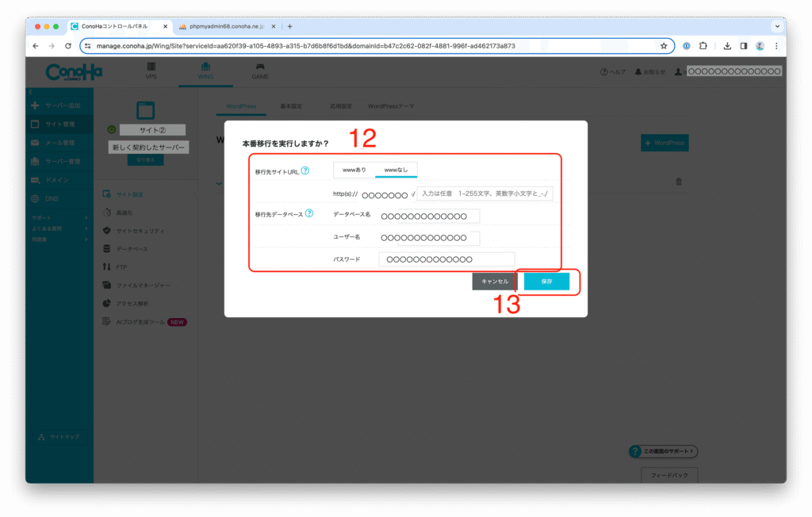Image resolution: width=812 pixels, height=517 pixels.
Task: View site information in the address bar
Action: pyautogui.click(x=88, y=46)
